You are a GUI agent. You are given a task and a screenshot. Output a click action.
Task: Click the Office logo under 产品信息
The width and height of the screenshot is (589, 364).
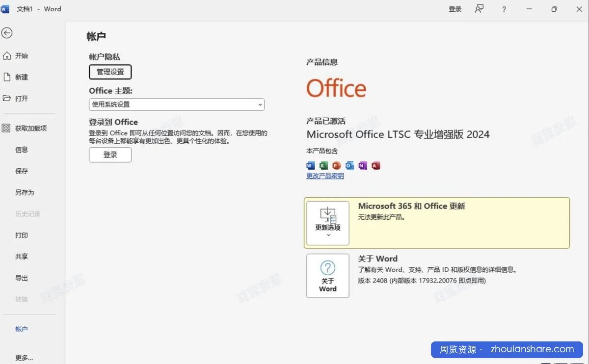[x=336, y=89]
